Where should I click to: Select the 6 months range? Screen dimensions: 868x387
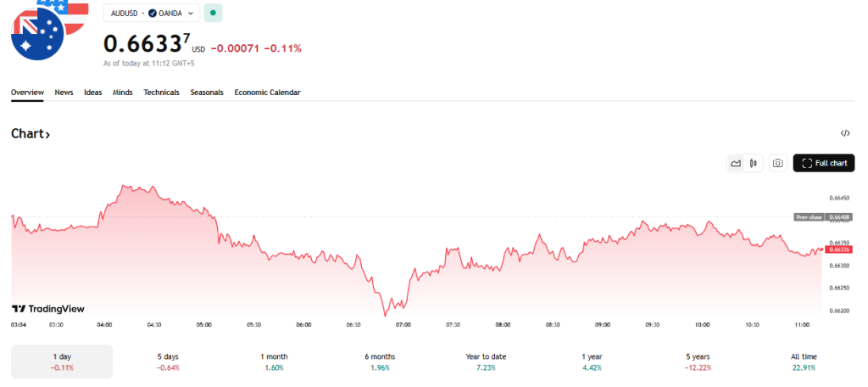click(380, 362)
